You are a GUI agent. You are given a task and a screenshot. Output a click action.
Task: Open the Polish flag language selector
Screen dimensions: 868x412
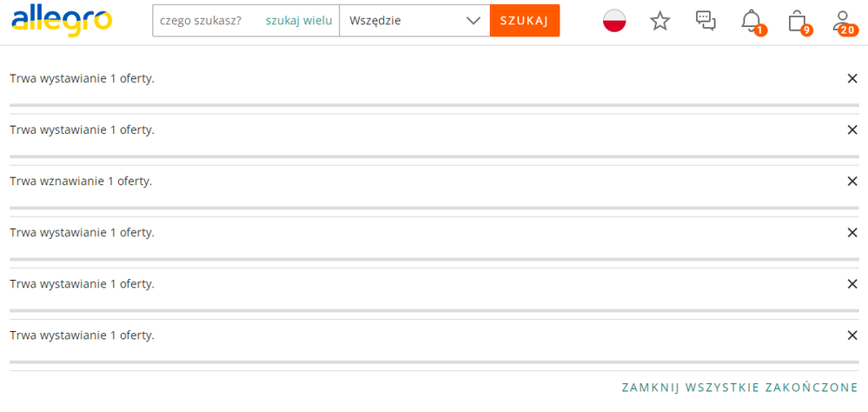pyautogui.click(x=615, y=21)
